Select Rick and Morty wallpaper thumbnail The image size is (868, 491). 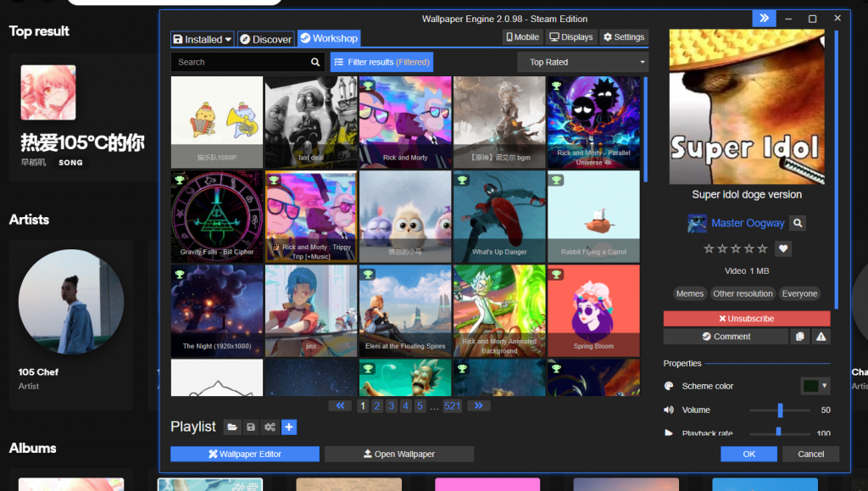tap(405, 122)
